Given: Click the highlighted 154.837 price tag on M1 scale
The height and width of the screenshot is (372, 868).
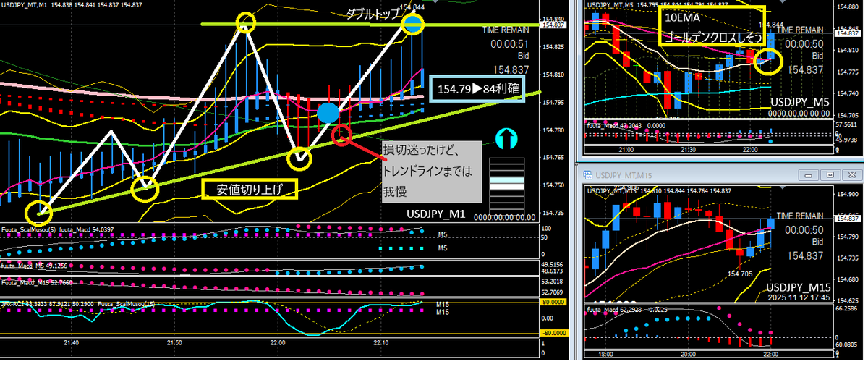Looking at the screenshot, I should point(552,25).
